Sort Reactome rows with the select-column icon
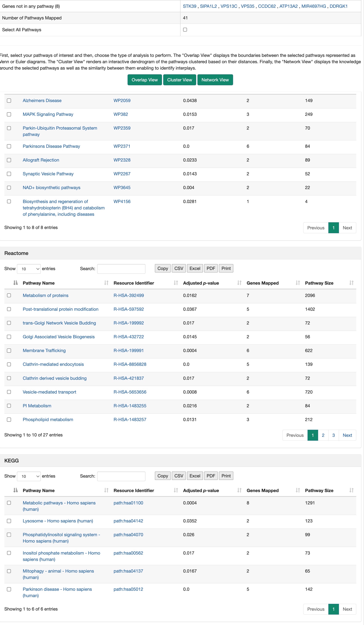This screenshot has width=364, height=625. coord(16,283)
